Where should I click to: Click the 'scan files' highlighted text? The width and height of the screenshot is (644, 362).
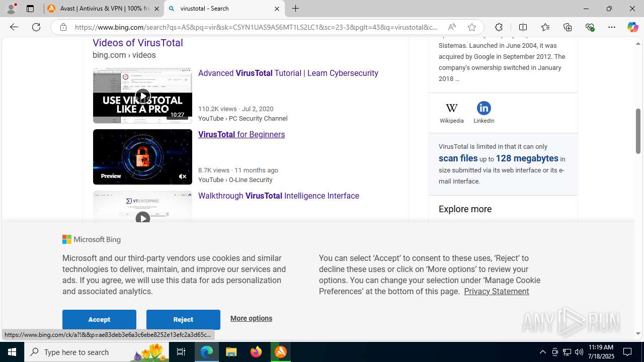click(458, 158)
